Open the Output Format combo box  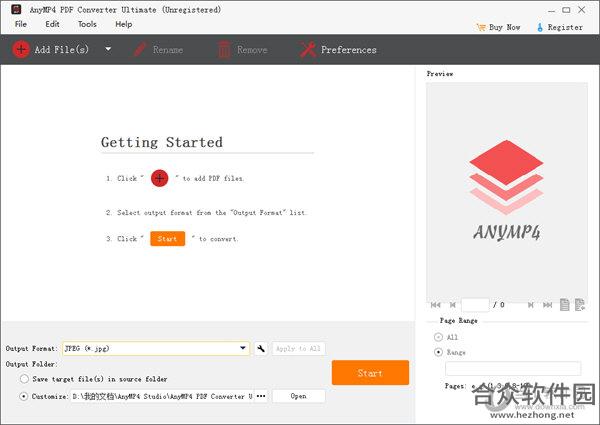click(x=156, y=348)
